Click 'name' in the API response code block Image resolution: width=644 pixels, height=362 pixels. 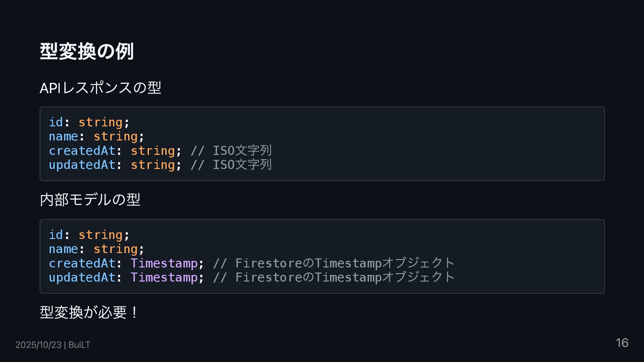tap(63, 136)
